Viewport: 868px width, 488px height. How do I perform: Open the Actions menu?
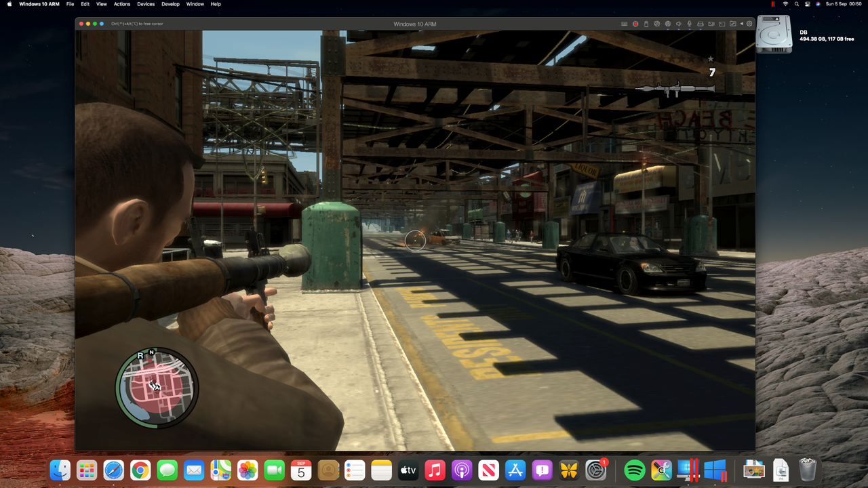pyautogui.click(x=122, y=4)
